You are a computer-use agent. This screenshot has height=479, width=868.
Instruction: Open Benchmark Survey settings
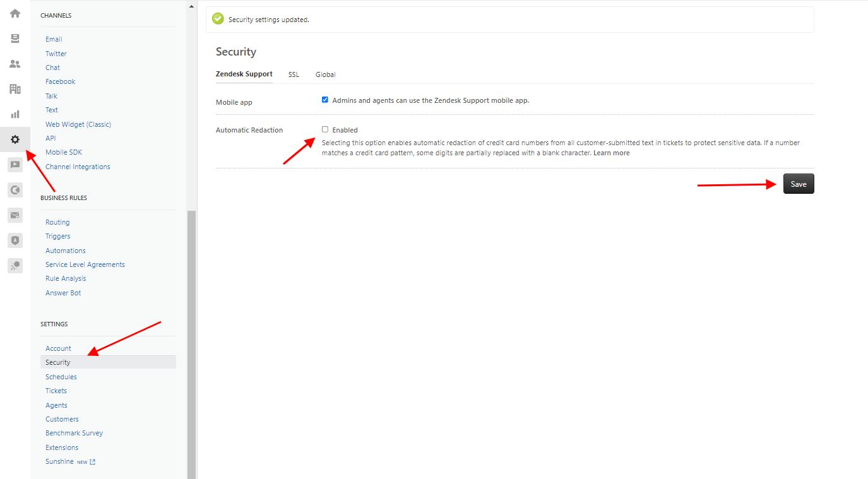[x=74, y=433]
